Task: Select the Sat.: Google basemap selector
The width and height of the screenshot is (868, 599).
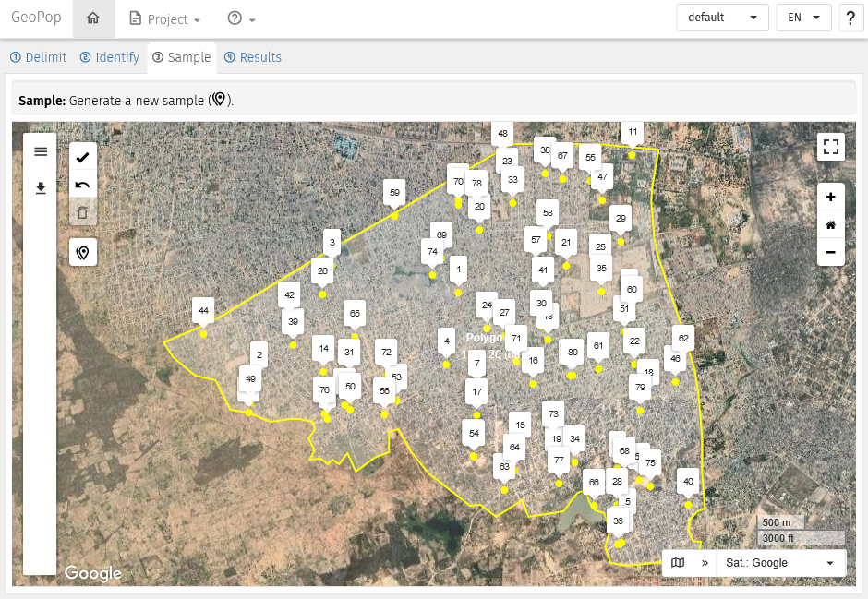Action: (x=779, y=563)
